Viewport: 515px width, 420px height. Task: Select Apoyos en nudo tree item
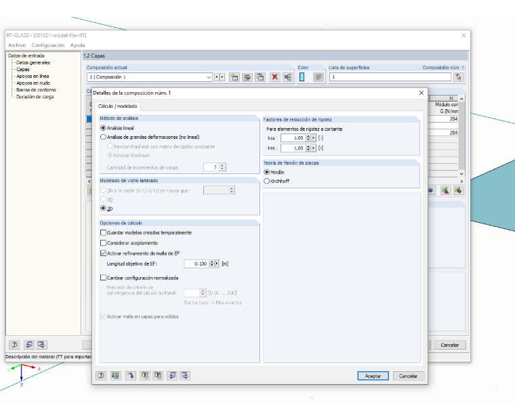[x=33, y=83]
